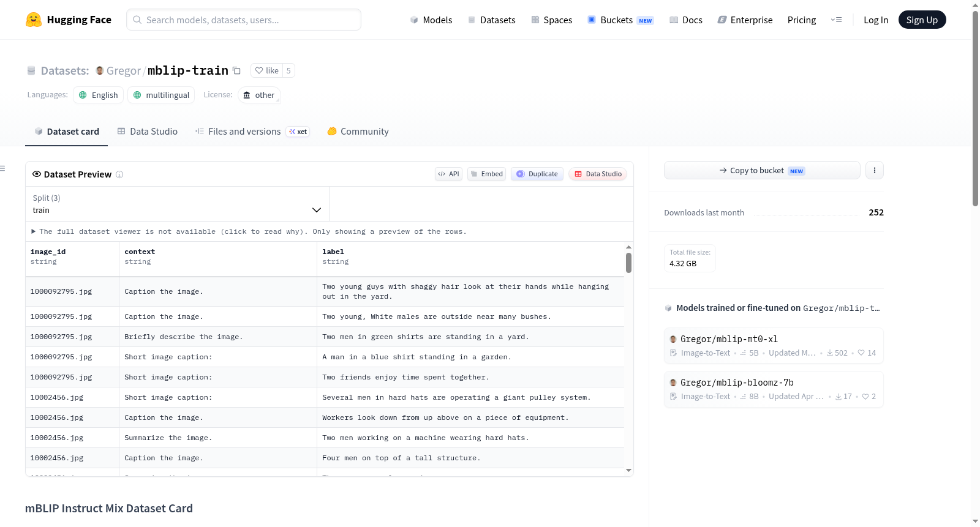Open Data Studio from the preview header
The height and width of the screenshot is (527, 980).
598,174
